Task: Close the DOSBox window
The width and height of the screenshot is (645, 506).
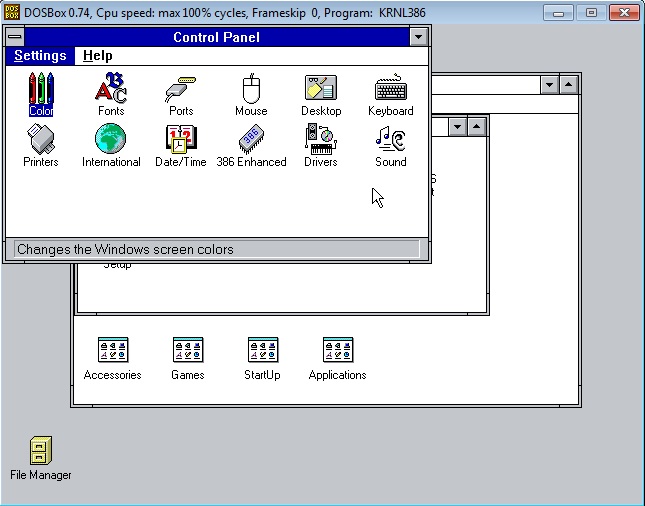Action: [624, 13]
